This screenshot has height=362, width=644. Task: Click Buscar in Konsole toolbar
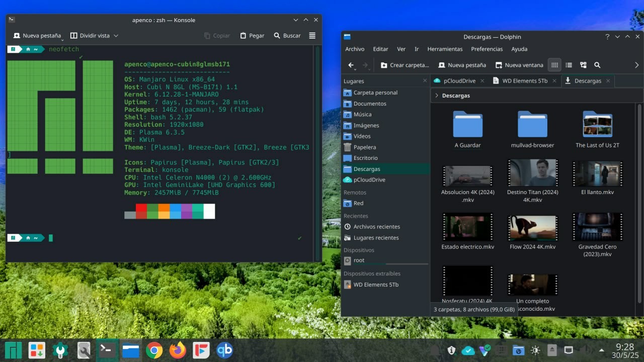(287, 36)
